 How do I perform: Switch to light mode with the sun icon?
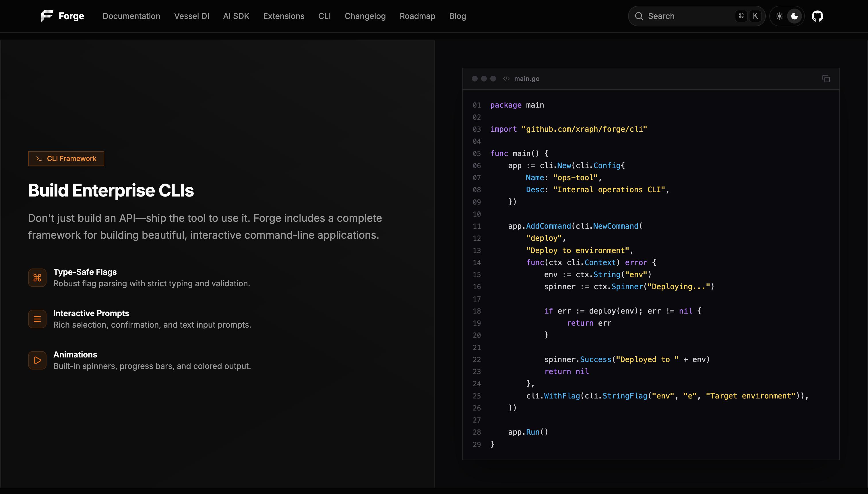pyautogui.click(x=779, y=15)
